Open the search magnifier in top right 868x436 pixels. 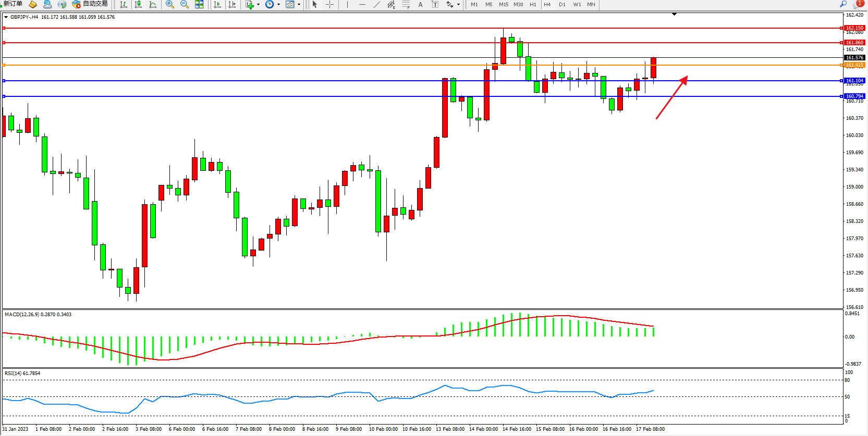pyautogui.click(x=843, y=4)
